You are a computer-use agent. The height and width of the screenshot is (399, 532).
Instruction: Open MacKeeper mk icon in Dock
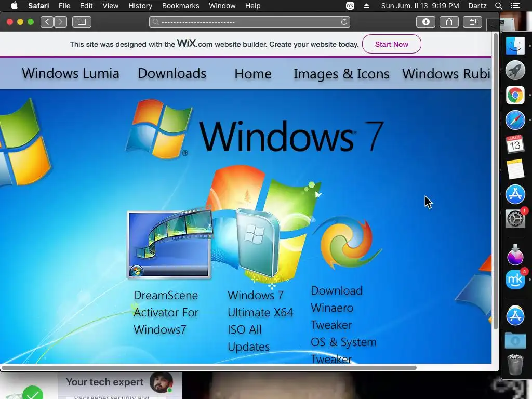click(x=515, y=279)
